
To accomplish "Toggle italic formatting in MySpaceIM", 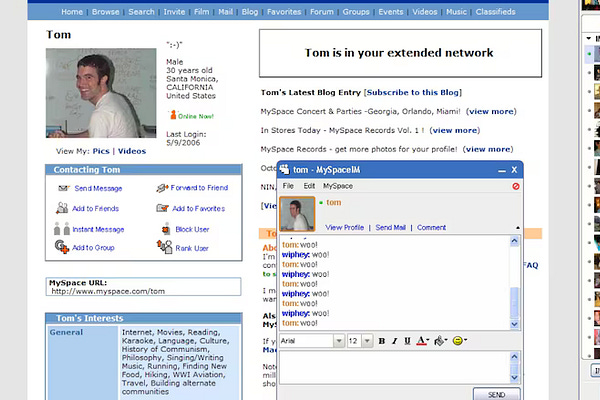I will (395, 341).
